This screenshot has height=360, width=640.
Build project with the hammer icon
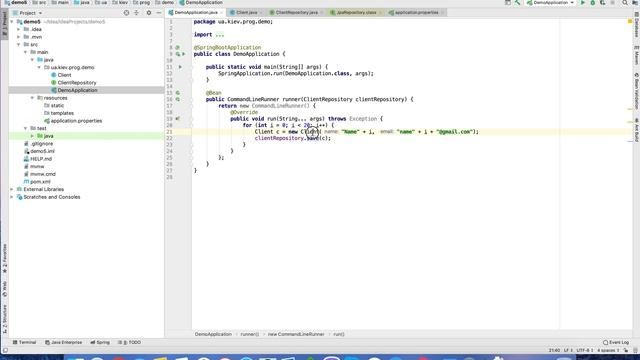coord(518,3)
